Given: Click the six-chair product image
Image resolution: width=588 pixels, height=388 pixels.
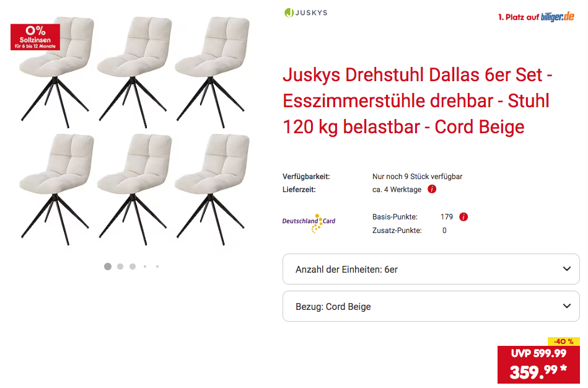Looking at the screenshot, I should point(134,131).
